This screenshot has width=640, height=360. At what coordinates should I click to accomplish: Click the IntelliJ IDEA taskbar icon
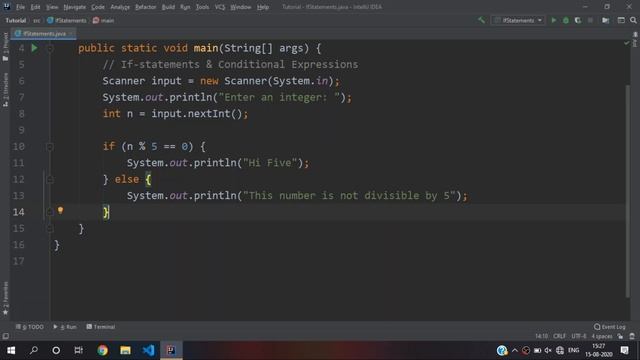click(x=171, y=350)
